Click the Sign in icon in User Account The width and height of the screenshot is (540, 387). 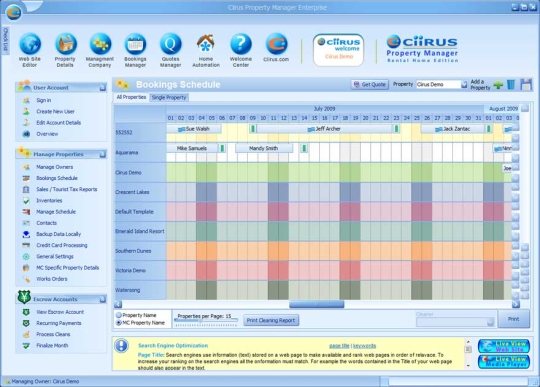pyautogui.click(x=26, y=100)
